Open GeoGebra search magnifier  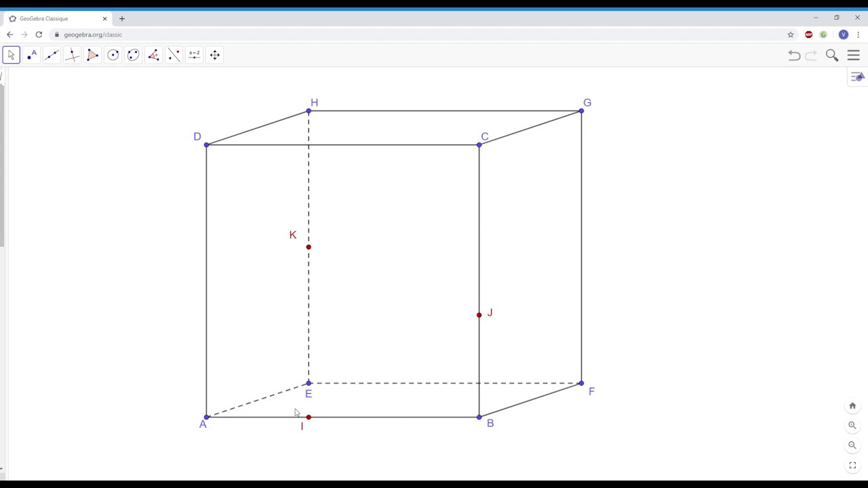[832, 56]
